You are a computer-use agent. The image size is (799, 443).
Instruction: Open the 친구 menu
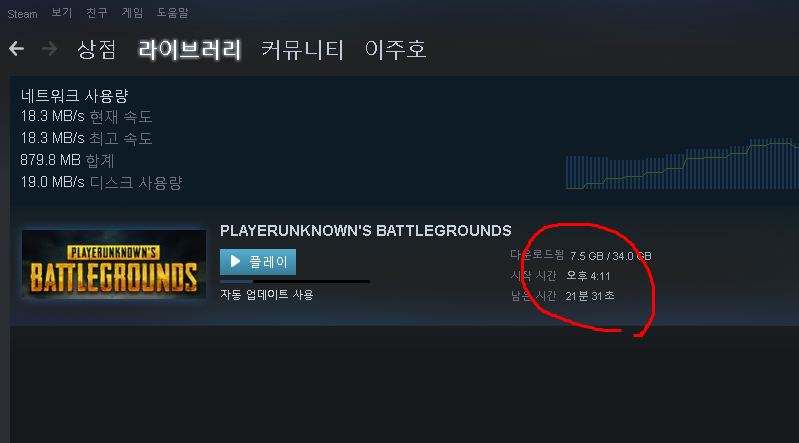97,13
